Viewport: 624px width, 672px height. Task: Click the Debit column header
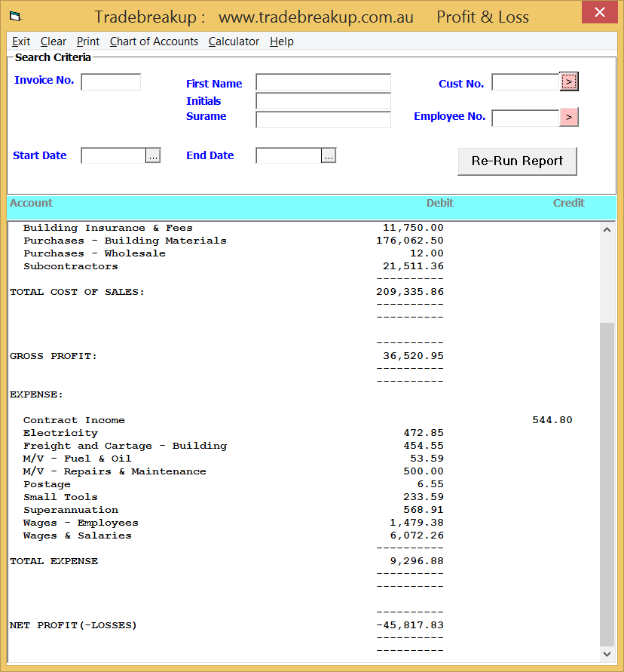click(x=440, y=203)
